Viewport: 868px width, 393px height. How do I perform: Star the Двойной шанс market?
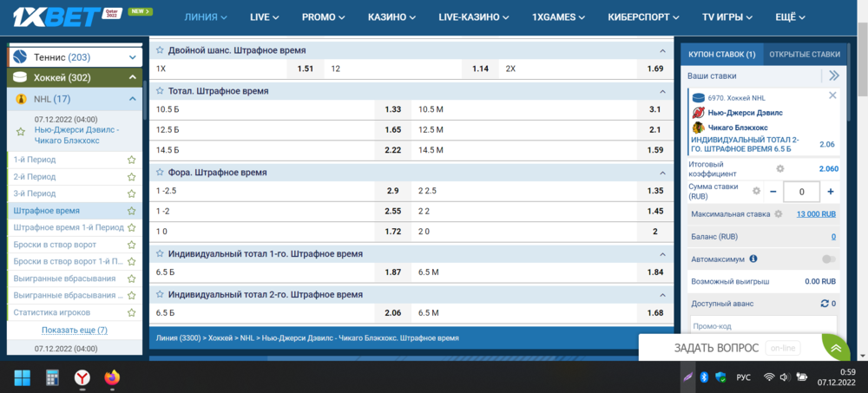[x=160, y=50]
